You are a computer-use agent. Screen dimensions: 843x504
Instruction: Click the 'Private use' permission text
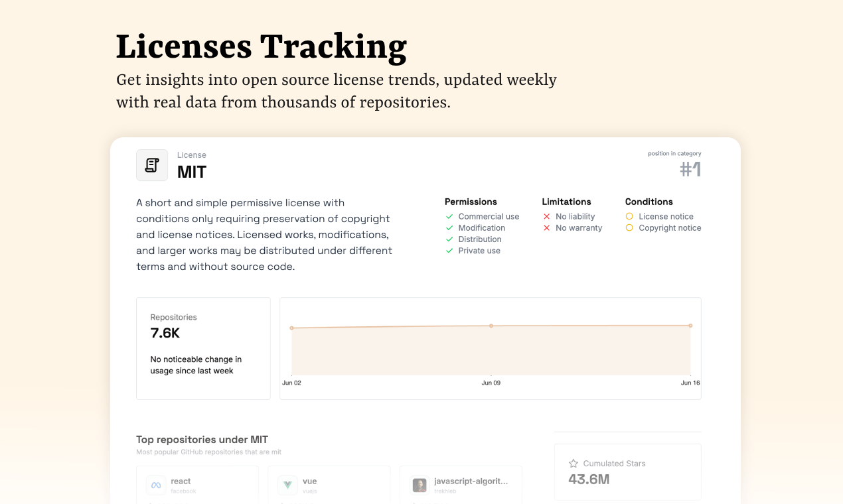click(x=479, y=250)
